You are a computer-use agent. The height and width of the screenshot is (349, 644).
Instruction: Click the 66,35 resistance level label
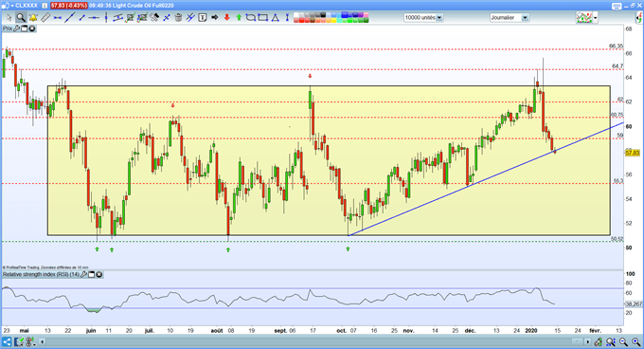tap(617, 46)
